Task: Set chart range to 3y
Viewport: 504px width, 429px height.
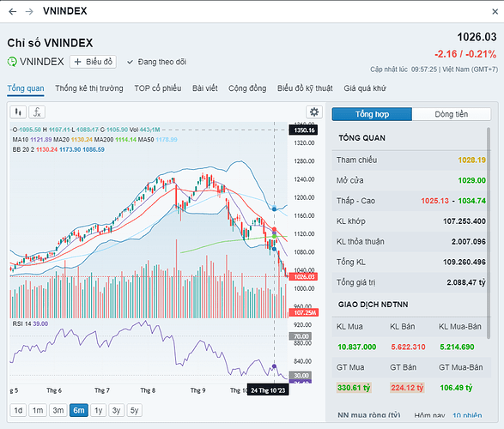Action: [x=117, y=410]
